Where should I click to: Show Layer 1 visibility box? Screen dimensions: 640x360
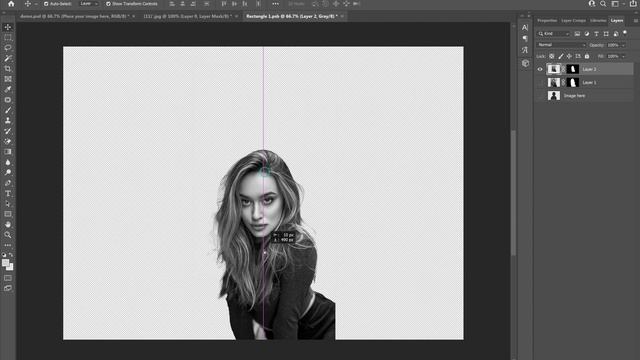540,82
